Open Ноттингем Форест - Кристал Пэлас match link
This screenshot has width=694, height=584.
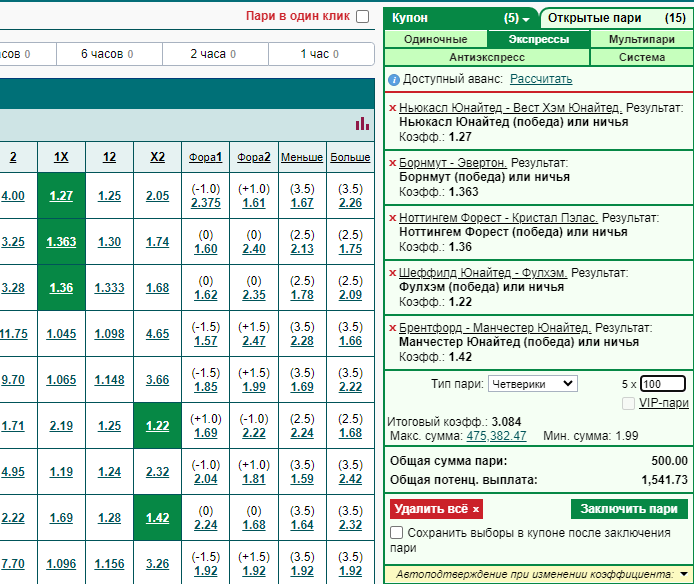498,218
